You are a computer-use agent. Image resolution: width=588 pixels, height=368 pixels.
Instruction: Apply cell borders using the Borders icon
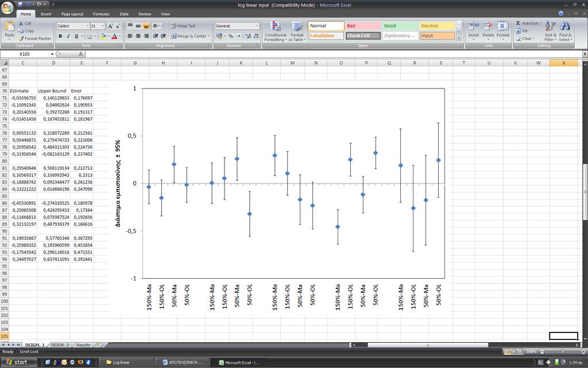(90, 36)
